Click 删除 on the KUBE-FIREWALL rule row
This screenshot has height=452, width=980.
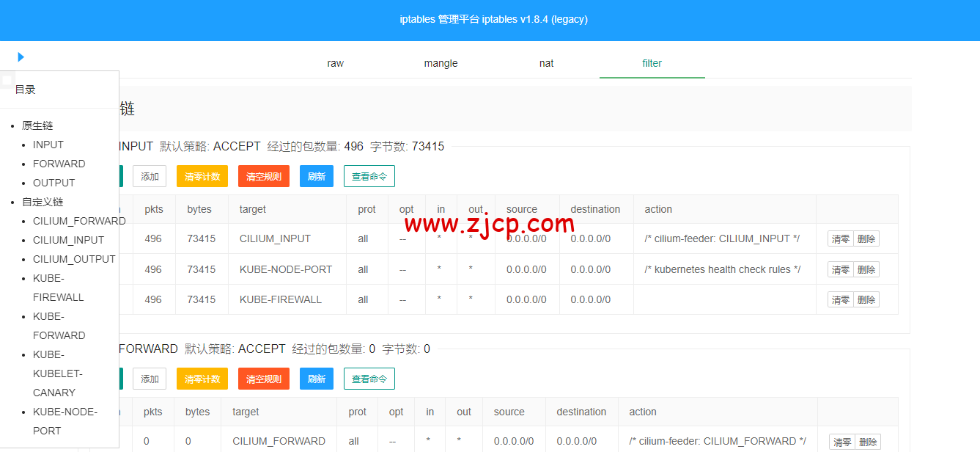(x=866, y=299)
